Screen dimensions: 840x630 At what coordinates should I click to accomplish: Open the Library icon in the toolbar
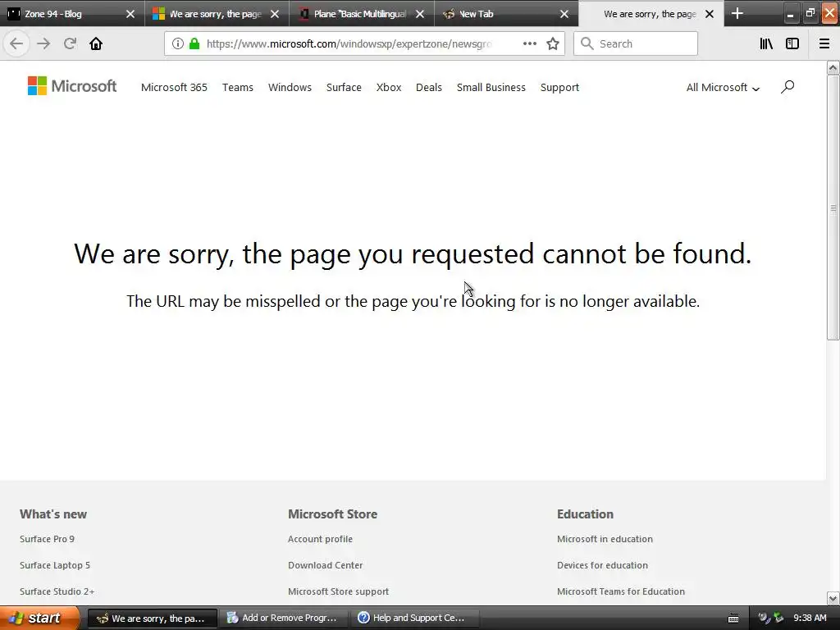pos(766,43)
